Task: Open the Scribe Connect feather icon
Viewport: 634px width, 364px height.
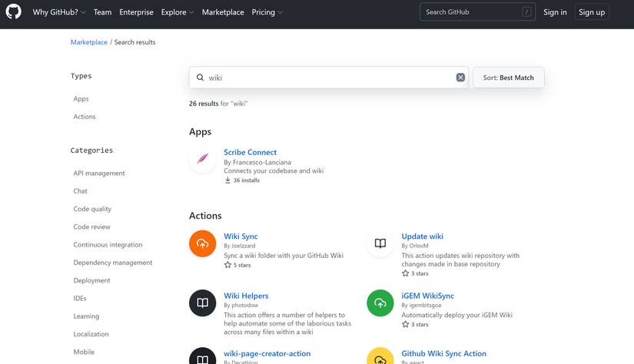Action: coord(202,160)
